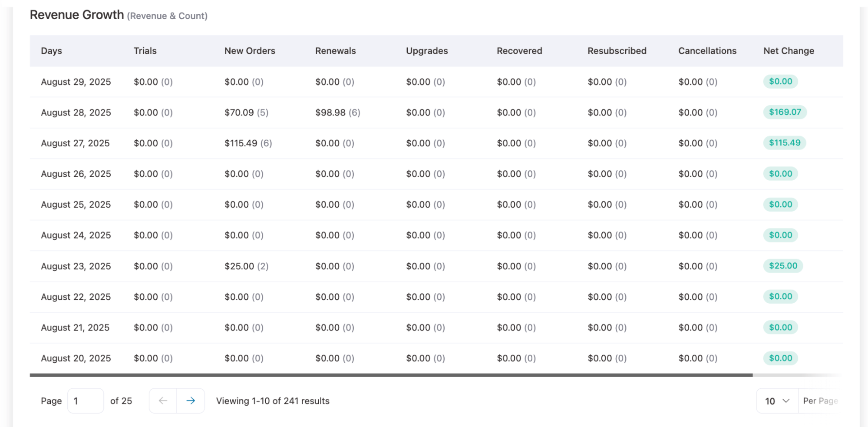Open the per-page dropdown showing 10
The width and height of the screenshot is (868, 427).
(x=775, y=401)
